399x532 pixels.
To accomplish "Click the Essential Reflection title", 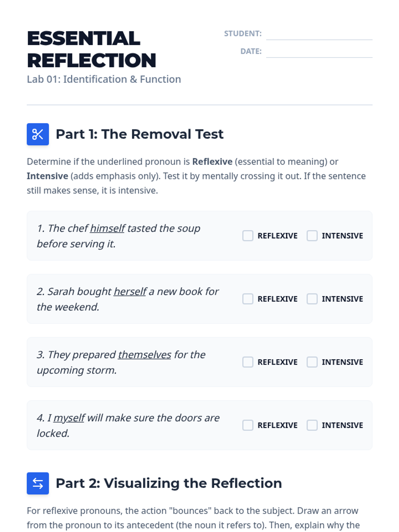I will [x=91, y=49].
